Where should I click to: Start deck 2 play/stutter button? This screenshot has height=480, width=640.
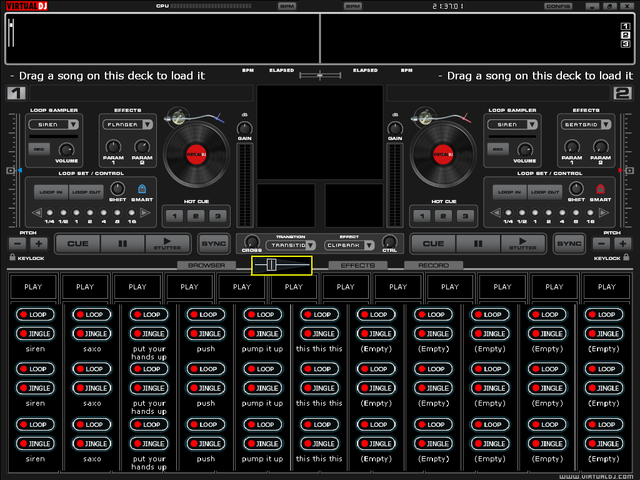(523, 244)
